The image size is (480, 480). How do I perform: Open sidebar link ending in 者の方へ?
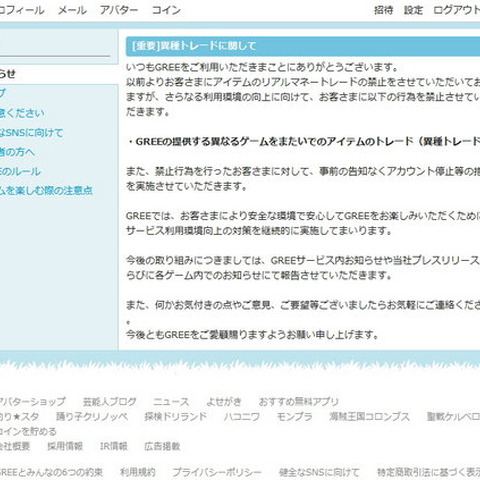click(x=17, y=152)
